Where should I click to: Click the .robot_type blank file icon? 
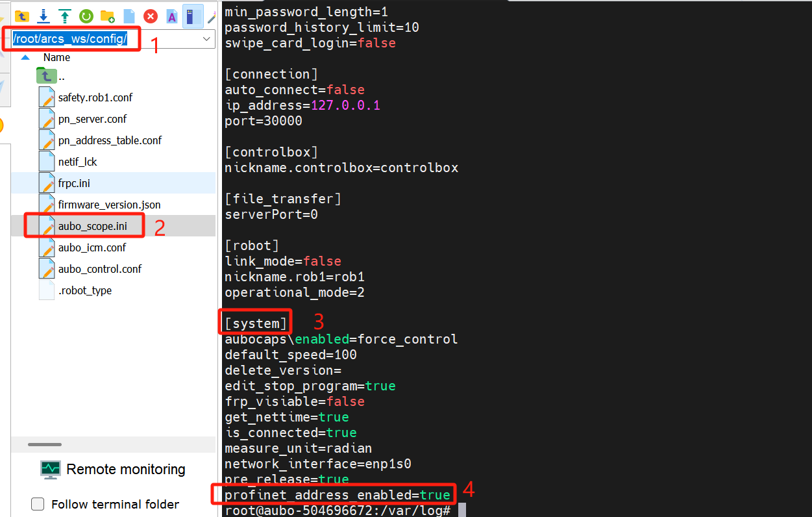point(47,290)
